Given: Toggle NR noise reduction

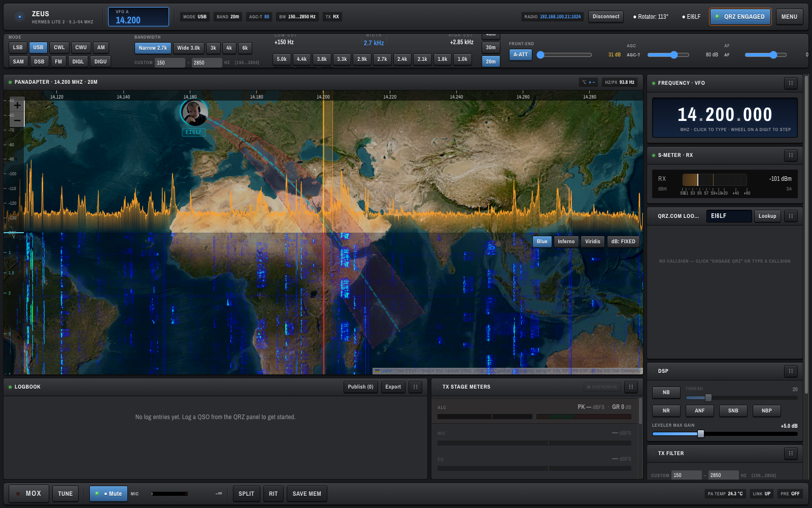Looking at the screenshot, I should (666, 411).
